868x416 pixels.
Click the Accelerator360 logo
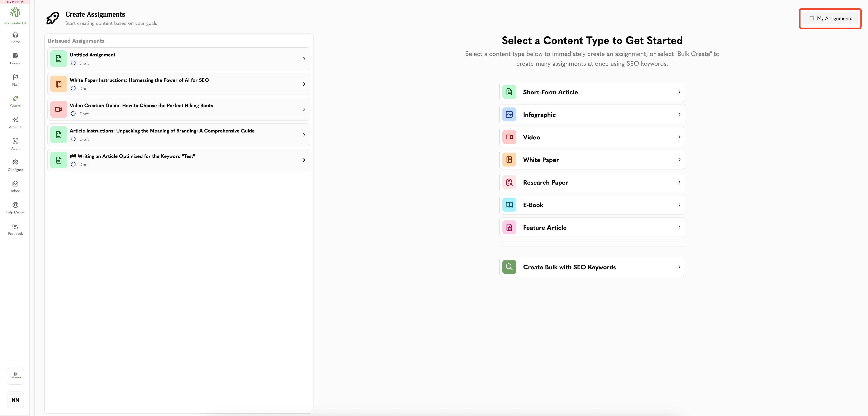(15, 15)
